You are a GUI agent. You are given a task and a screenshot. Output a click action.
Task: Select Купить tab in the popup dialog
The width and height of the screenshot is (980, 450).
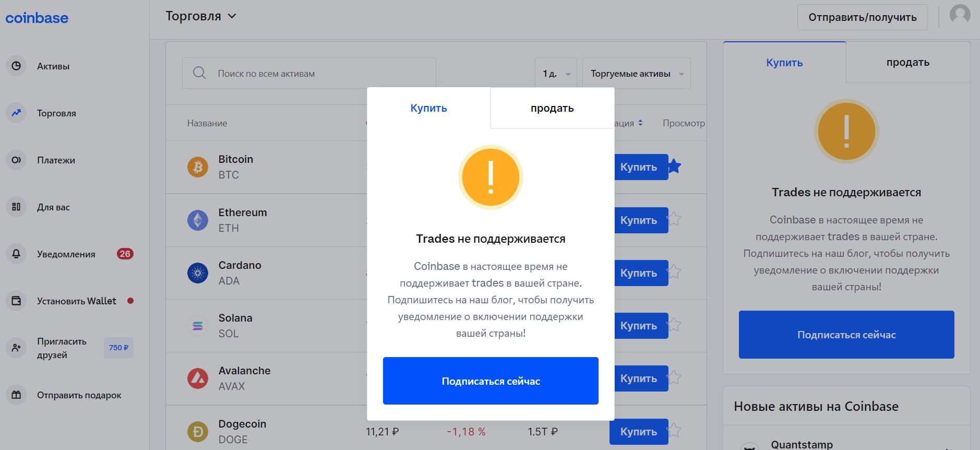click(428, 108)
